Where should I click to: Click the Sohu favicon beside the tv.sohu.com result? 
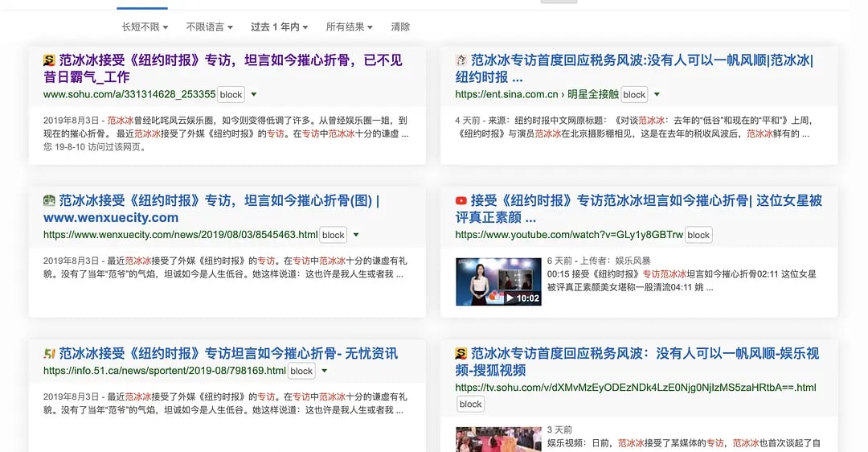coord(461,353)
